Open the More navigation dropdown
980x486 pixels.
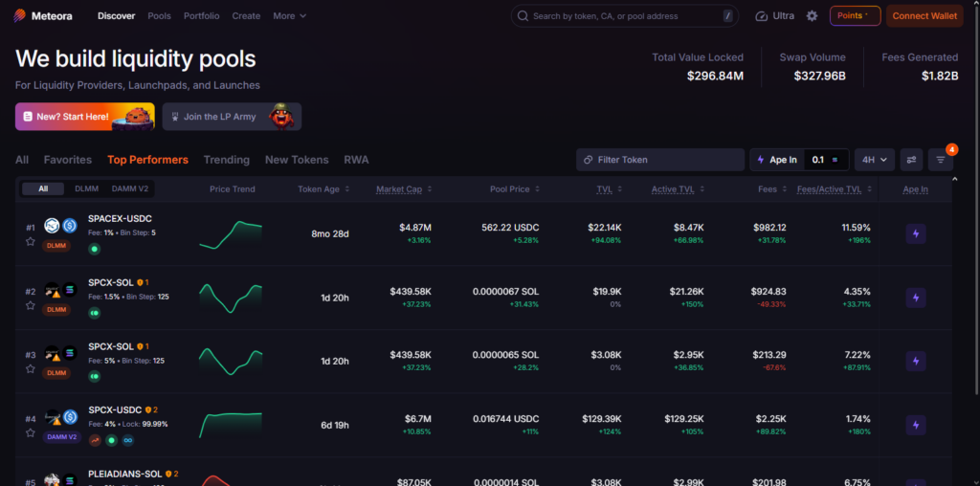(289, 15)
